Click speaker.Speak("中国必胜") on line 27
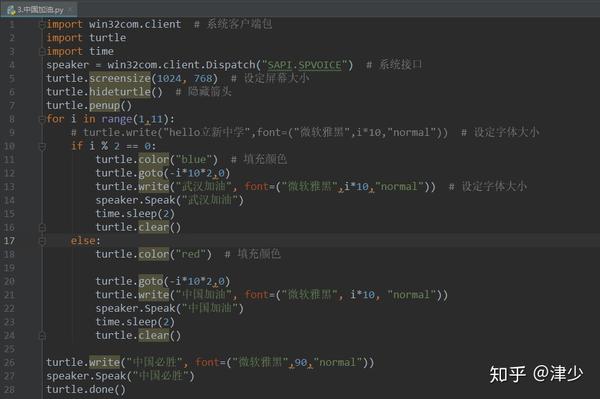 120,376
